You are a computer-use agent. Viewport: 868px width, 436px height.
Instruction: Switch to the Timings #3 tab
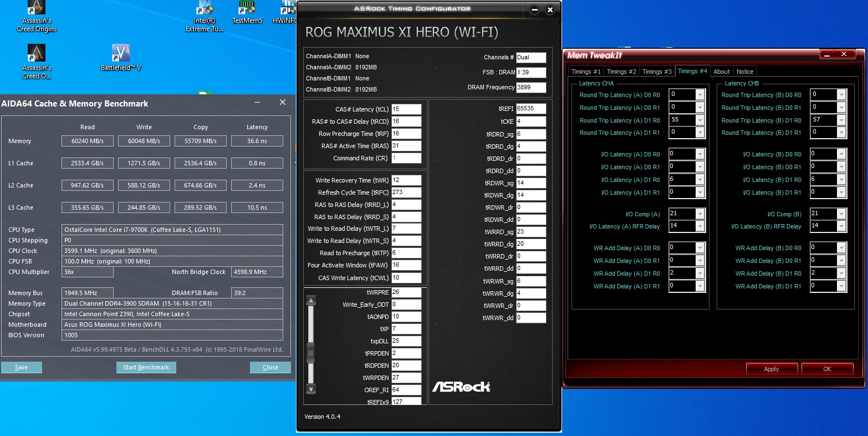(657, 72)
